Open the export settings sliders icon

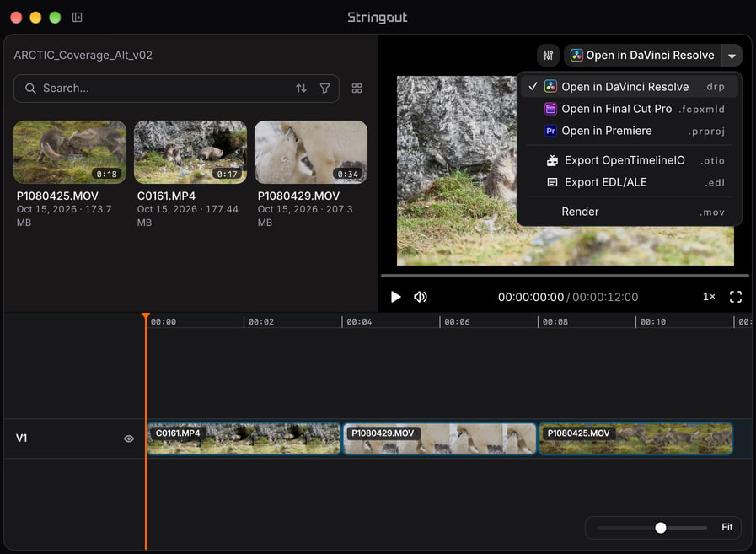(548, 56)
